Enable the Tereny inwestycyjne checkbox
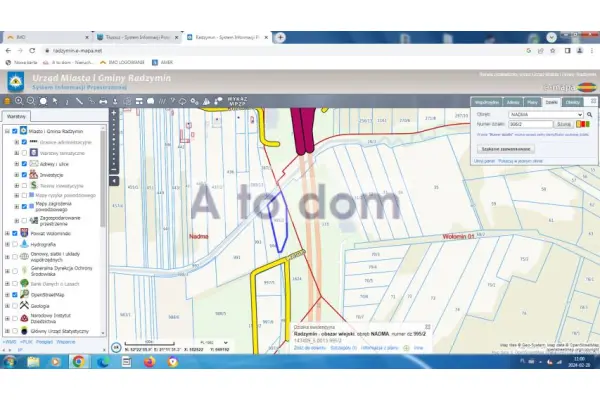This screenshot has height=400, width=600. (24, 186)
